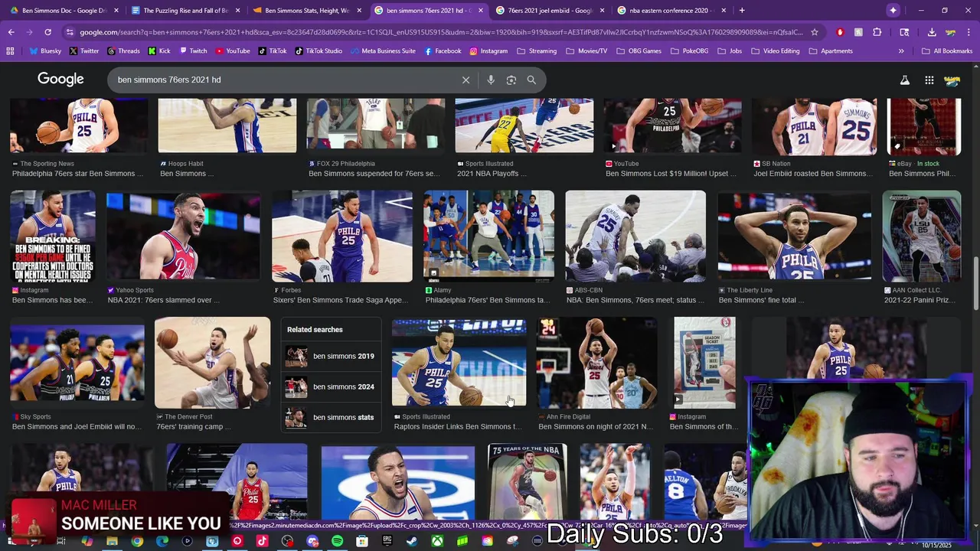Open Microsoft Edge from the taskbar

tap(162, 541)
